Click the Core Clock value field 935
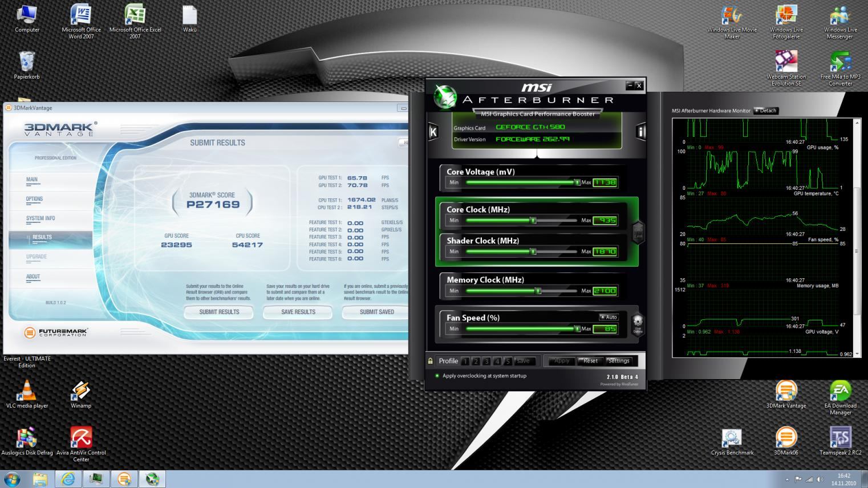Image resolution: width=868 pixels, height=488 pixels. click(x=605, y=220)
